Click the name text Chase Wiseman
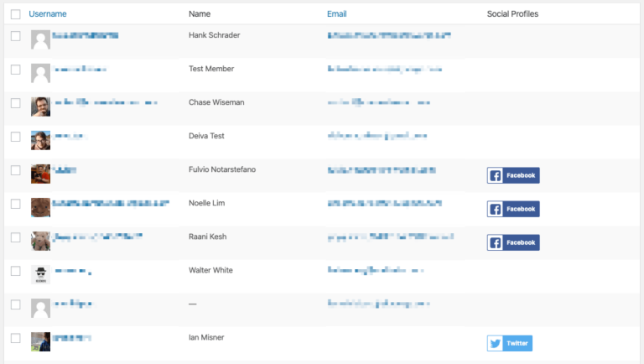Image resolution: width=644 pixels, height=364 pixels. [x=216, y=102]
